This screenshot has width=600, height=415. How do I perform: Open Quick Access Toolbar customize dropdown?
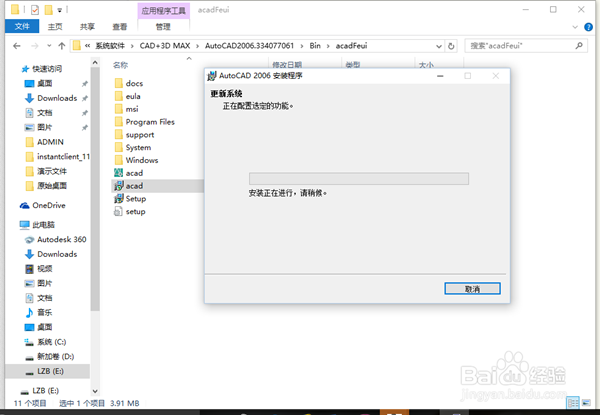click(x=60, y=10)
